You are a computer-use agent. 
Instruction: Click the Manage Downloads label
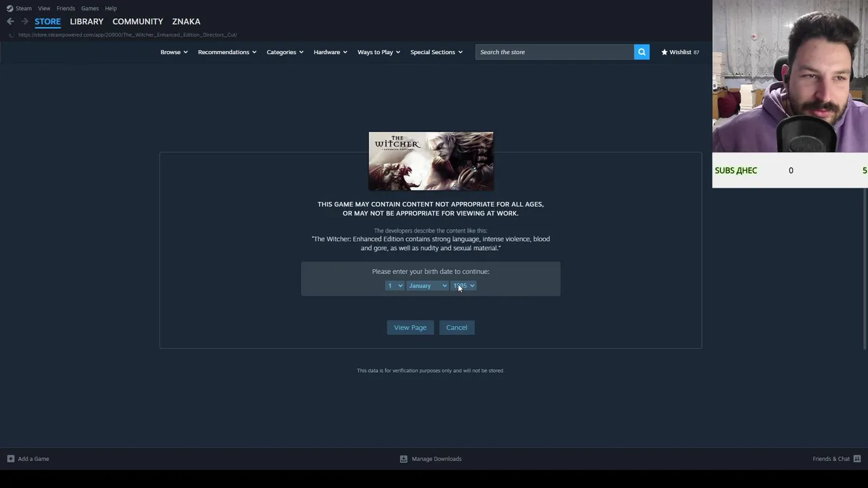(437, 459)
